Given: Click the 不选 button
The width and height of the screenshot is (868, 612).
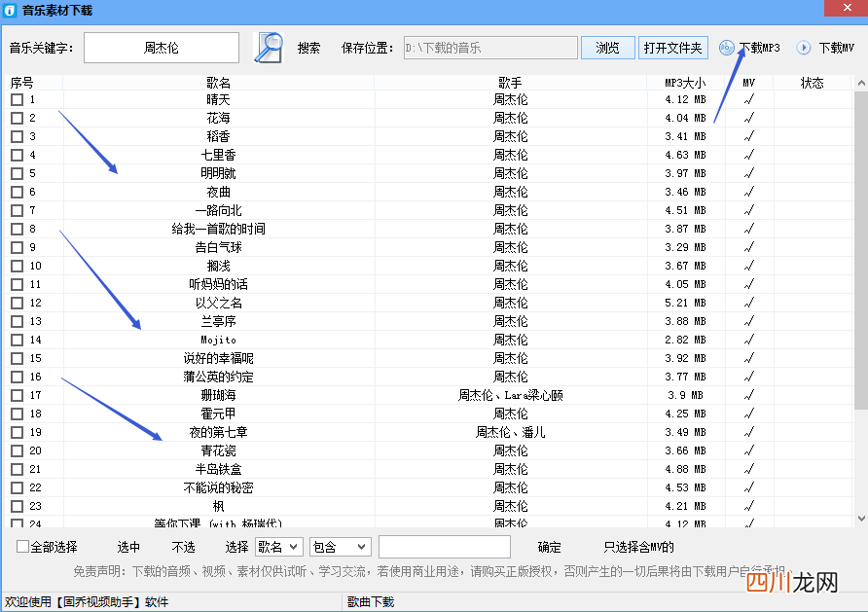Looking at the screenshot, I should click(183, 547).
